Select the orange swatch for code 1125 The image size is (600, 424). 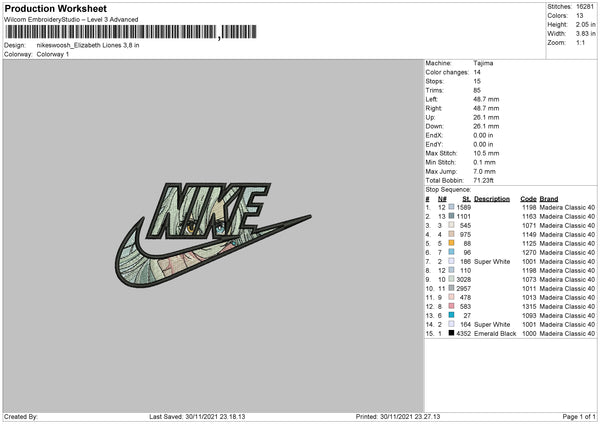click(452, 243)
